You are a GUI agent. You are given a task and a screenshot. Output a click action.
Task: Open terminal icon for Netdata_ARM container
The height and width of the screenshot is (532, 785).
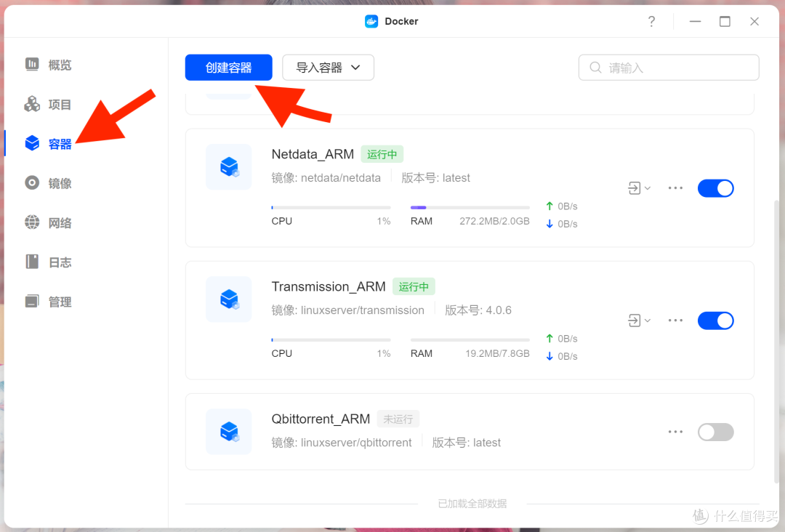coord(635,188)
